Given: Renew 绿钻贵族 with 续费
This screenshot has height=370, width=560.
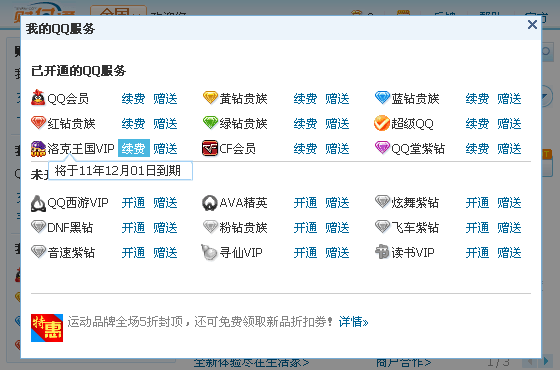Looking at the screenshot, I should pyautogui.click(x=305, y=124).
